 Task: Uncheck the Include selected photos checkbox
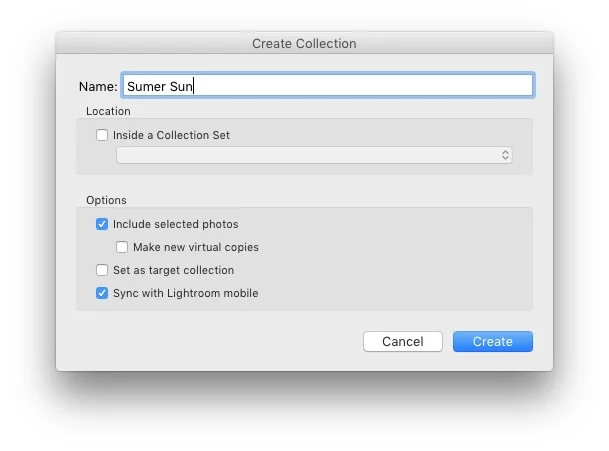pos(102,224)
